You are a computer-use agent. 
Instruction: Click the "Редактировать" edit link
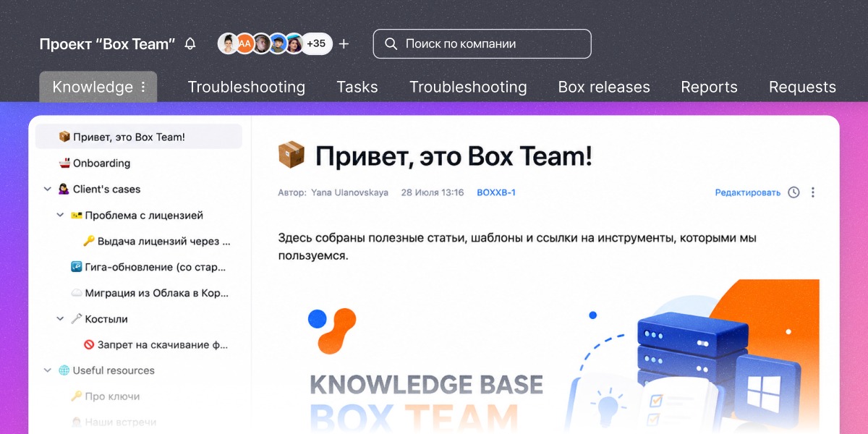pos(748,192)
